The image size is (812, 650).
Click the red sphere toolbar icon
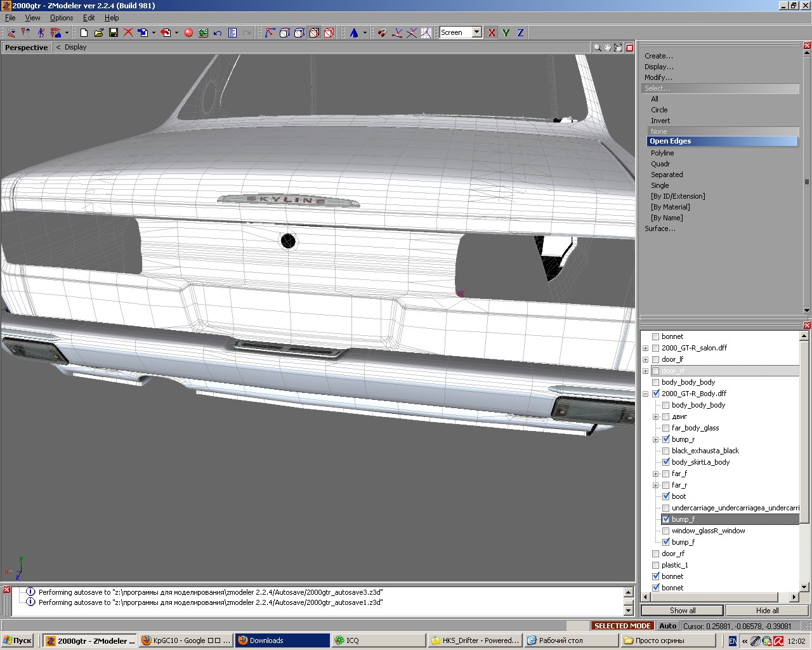tap(188, 32)
